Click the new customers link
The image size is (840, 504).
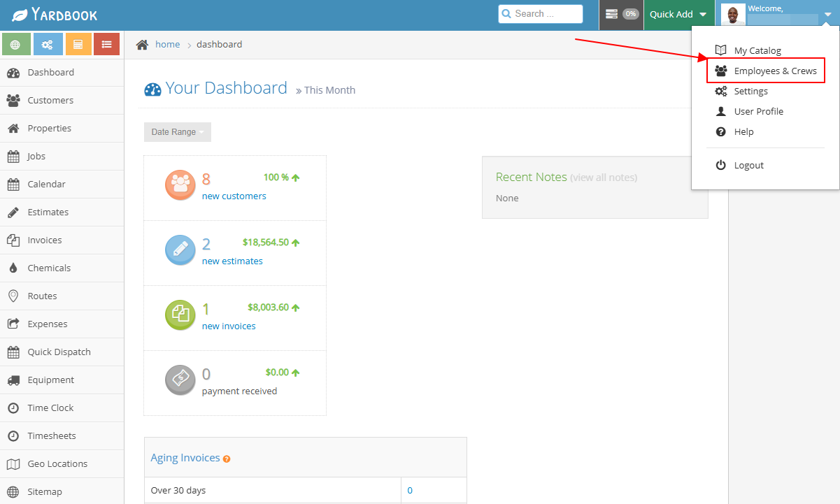pos(234,196)
